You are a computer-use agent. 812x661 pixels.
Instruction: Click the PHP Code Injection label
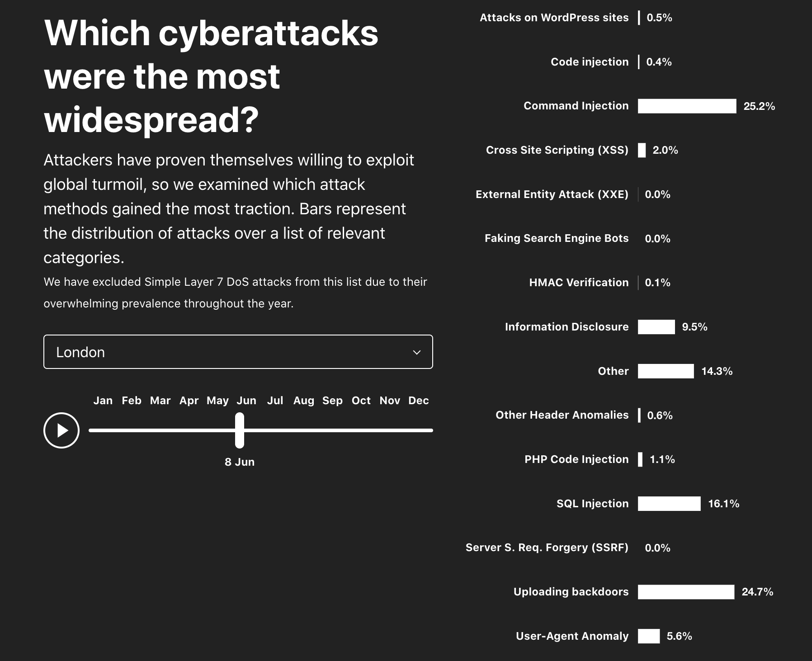[x=576, y=459]
